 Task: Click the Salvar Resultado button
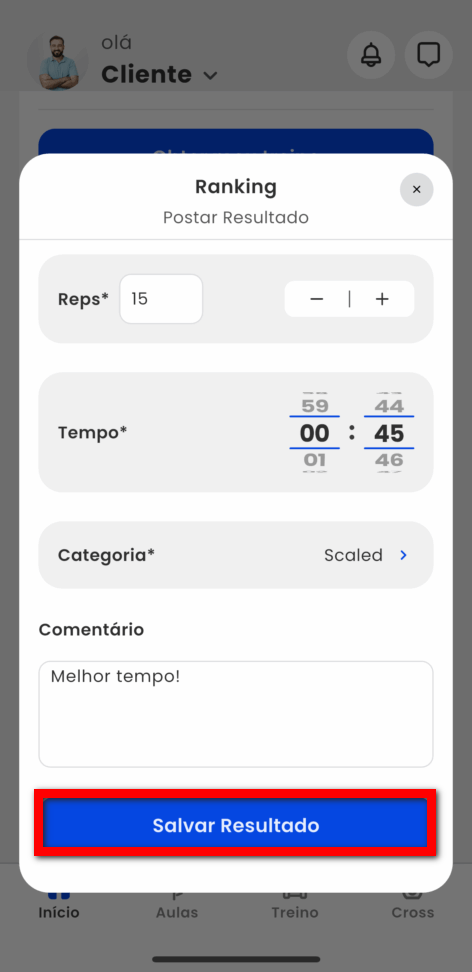(236, 823)
